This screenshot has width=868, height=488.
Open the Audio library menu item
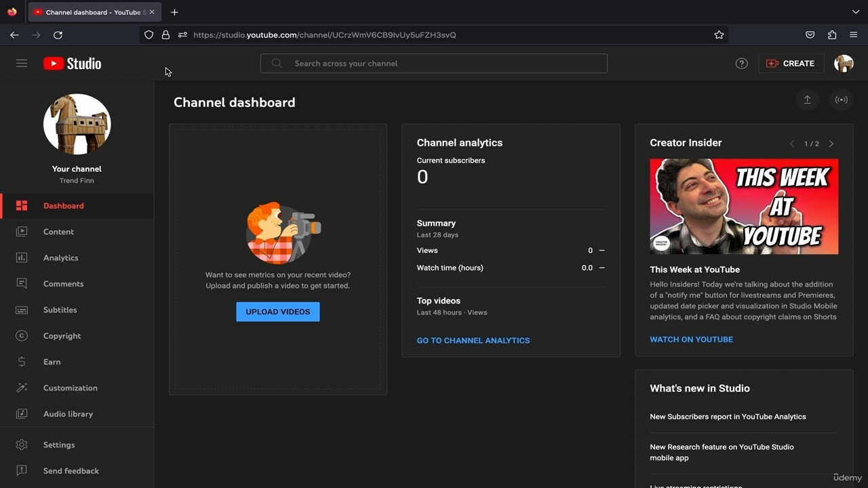(77, 413)
